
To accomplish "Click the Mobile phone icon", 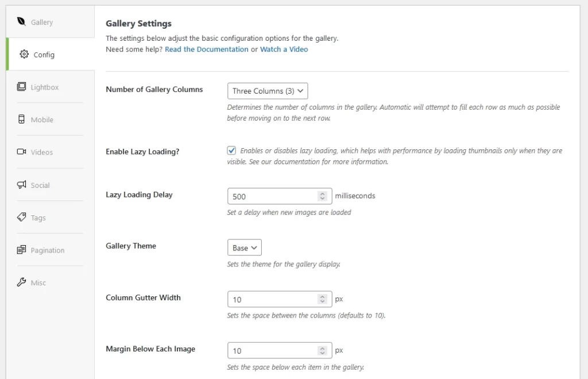I will pyautogui.click(x=21, y=119).
